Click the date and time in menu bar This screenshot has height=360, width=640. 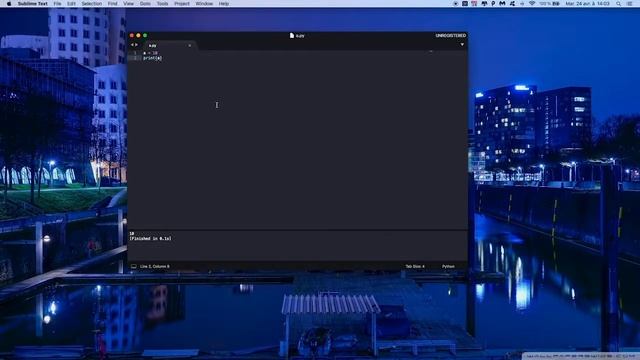[587, 4]
